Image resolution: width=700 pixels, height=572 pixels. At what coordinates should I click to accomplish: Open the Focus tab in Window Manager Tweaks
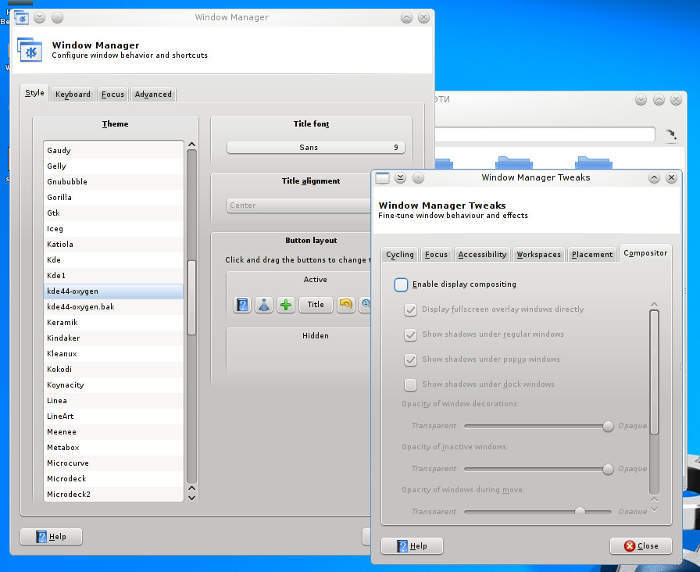[x=436, y=255]
